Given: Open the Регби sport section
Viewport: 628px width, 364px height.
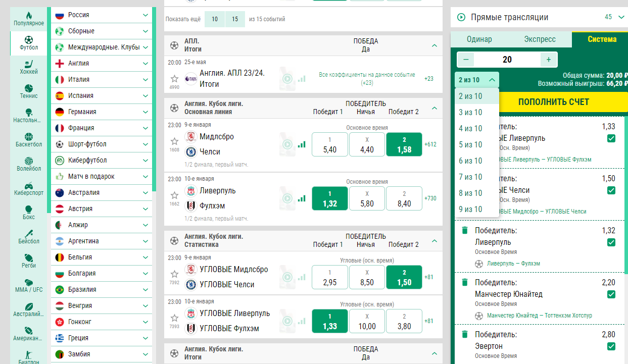Looking at the screenshot, I should coord(29,261).
